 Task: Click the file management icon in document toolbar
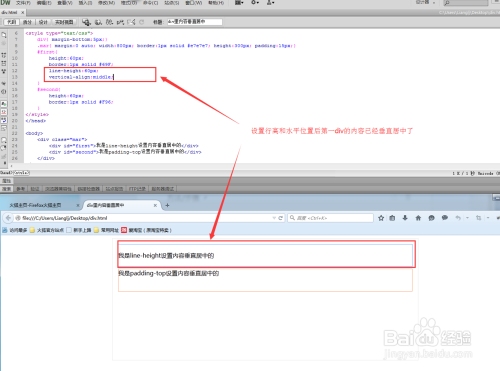tap(109, 22)
